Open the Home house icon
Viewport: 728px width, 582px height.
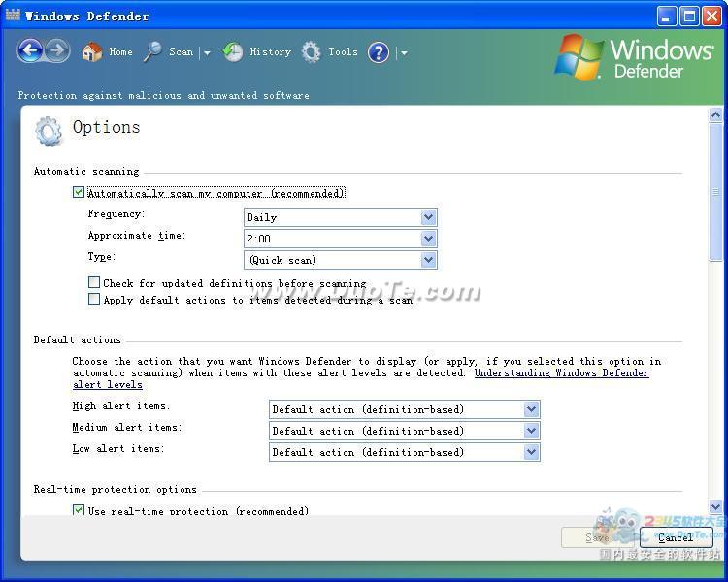click(91, 51)
